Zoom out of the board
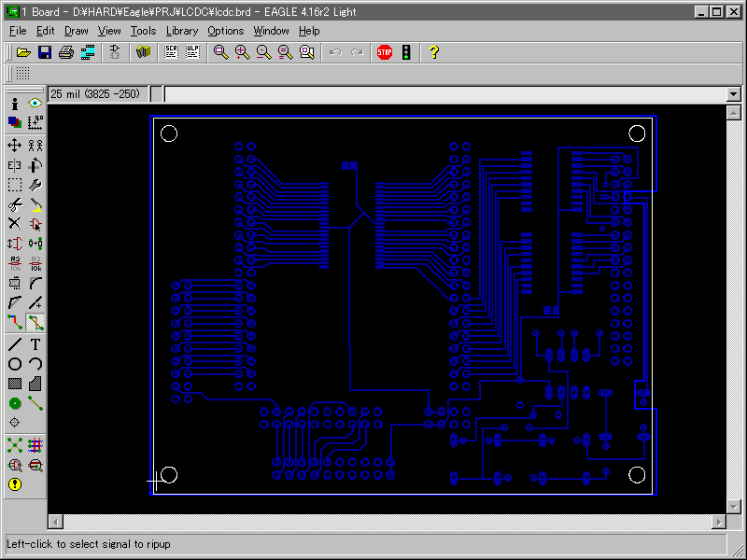The image size is (747, 560). click(264, 52)
